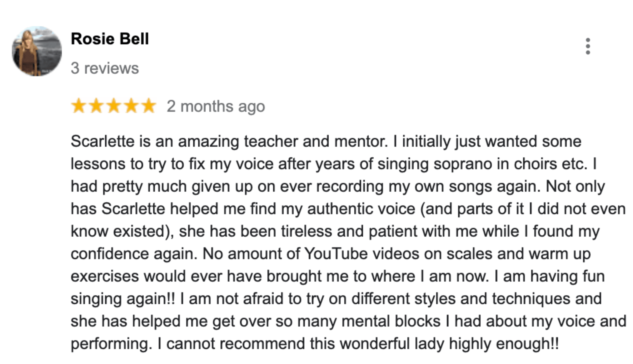The width and height of the screenshot is (633, 364).
Task: Click the third gold rating star
Action: [x=114, y=106]
